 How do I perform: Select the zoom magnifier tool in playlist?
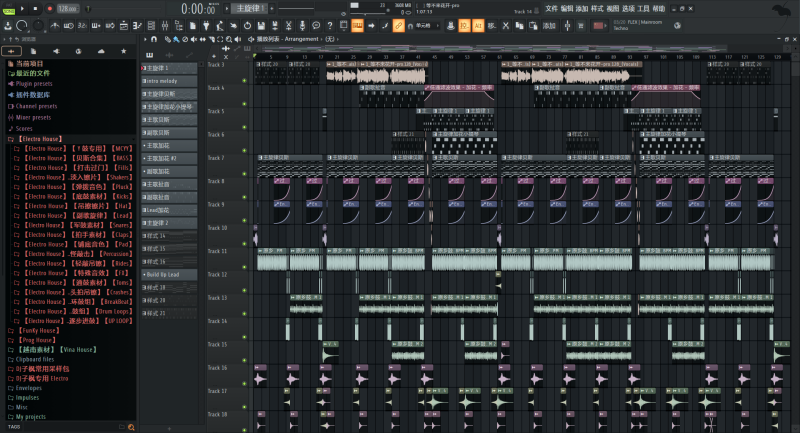[229, 39]
